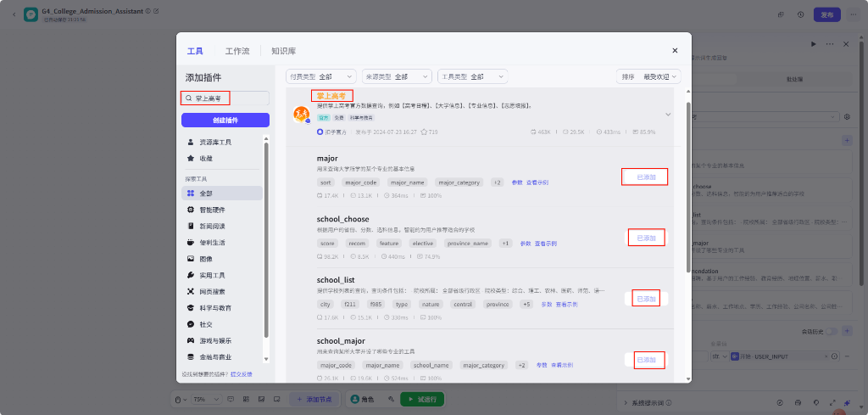This screenshot has width=868, height=415.
Task: Open the 付费类型 filter dropdown
Action: coord(321,76)
